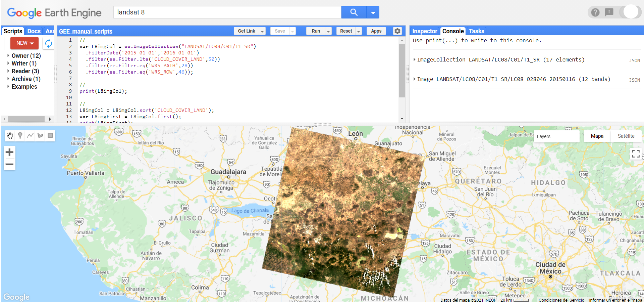The width and height of the screenshot is (644, 302).
Task: Select the add marker tool
Action: coord(20,135)
